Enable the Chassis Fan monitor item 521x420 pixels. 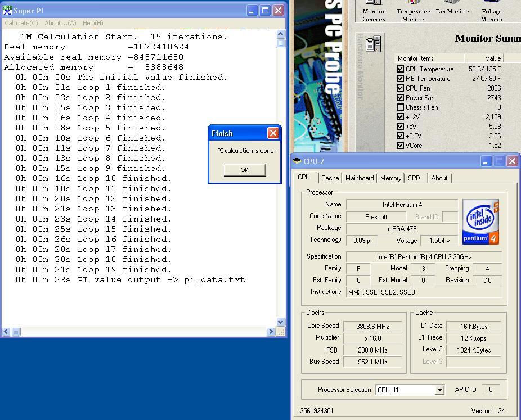point(400,107)
